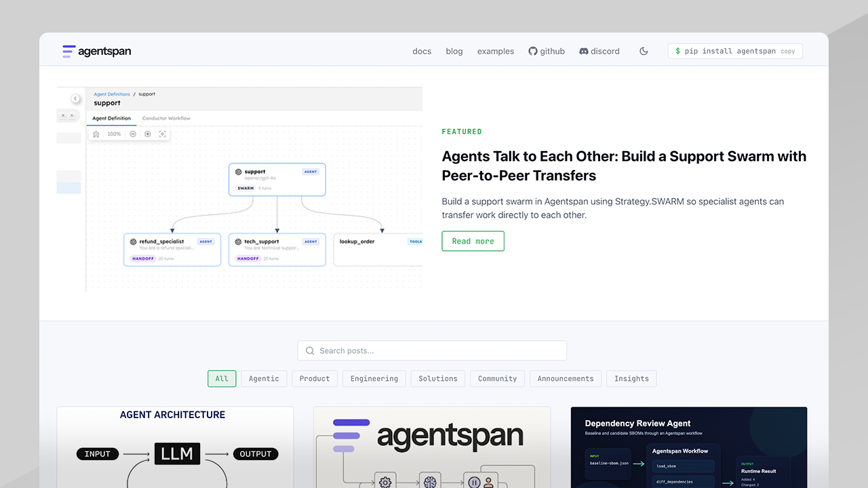Viewport: 868px width, 488px height.
Task: Open the discord link
Action: 599,51
